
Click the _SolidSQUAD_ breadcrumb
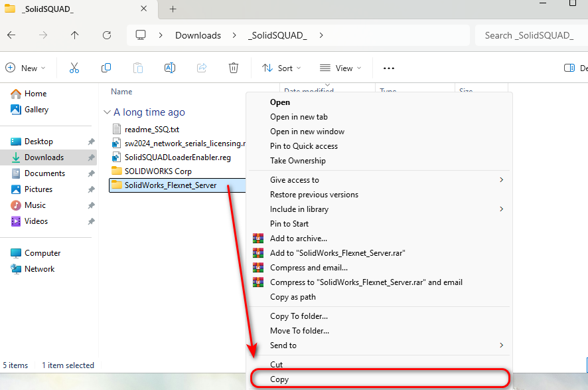[277, 35]
